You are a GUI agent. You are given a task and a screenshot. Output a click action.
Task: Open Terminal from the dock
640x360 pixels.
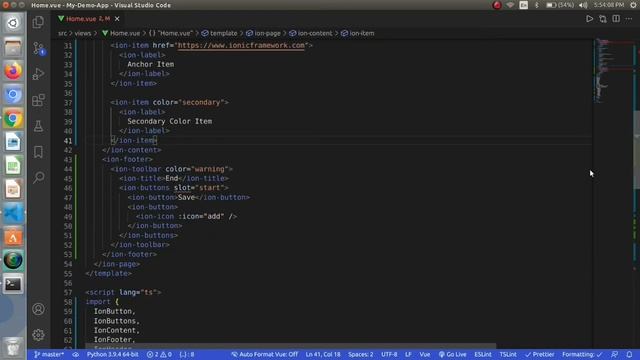point(13,284)
